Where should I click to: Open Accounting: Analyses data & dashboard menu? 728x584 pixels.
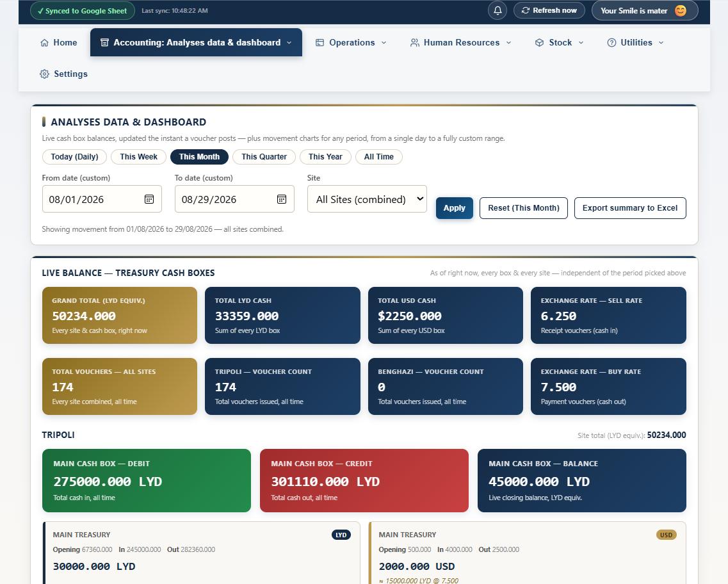click(196, 43)
